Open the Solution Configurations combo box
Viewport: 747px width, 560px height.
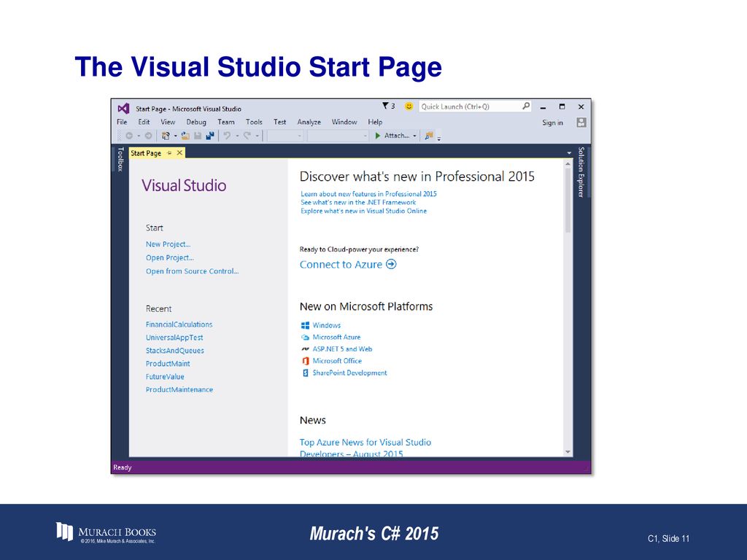pos(285,136)
